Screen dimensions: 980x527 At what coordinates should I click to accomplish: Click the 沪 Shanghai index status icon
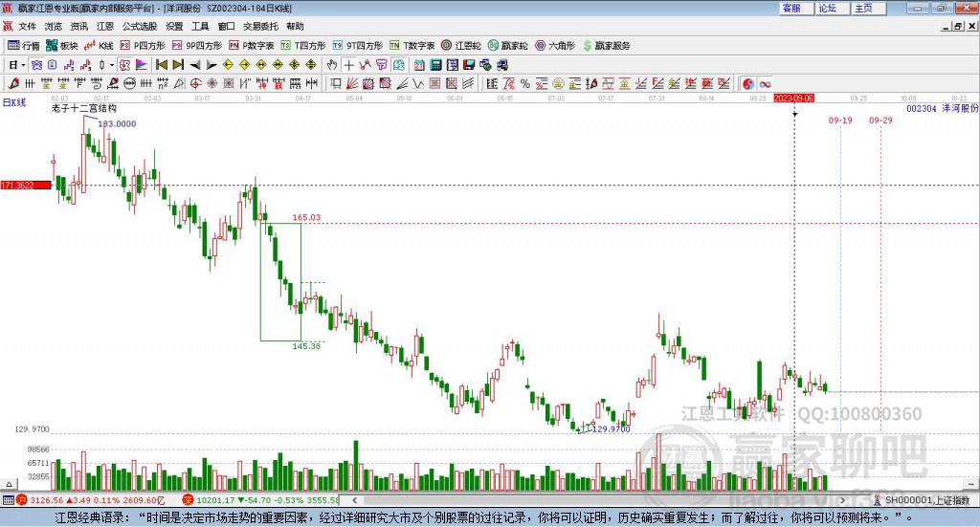point(22,500)
